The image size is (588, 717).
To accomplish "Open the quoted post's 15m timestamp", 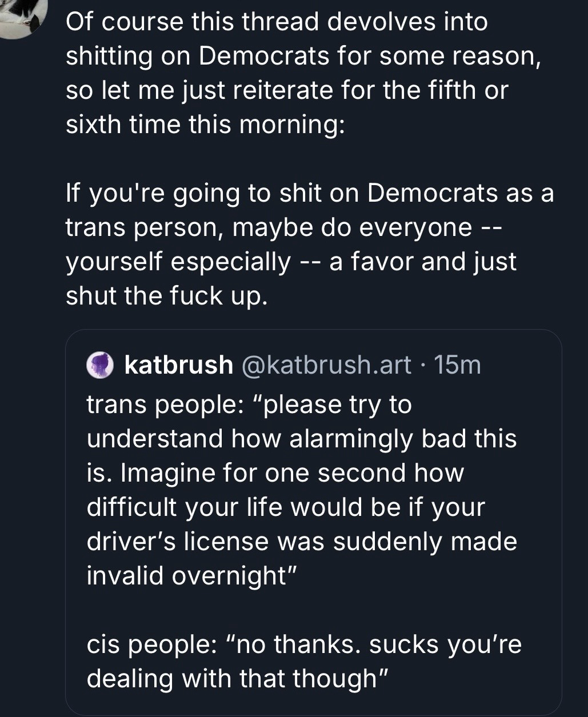I will coord(457,365).
